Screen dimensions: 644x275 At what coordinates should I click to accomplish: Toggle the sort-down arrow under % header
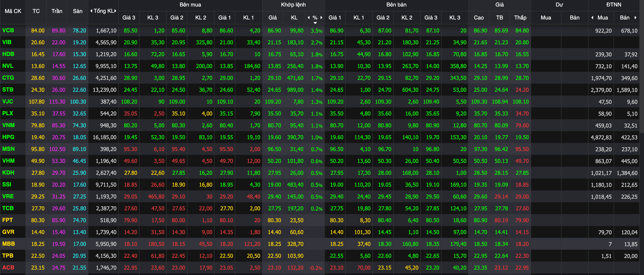click(x=315, y=23)
